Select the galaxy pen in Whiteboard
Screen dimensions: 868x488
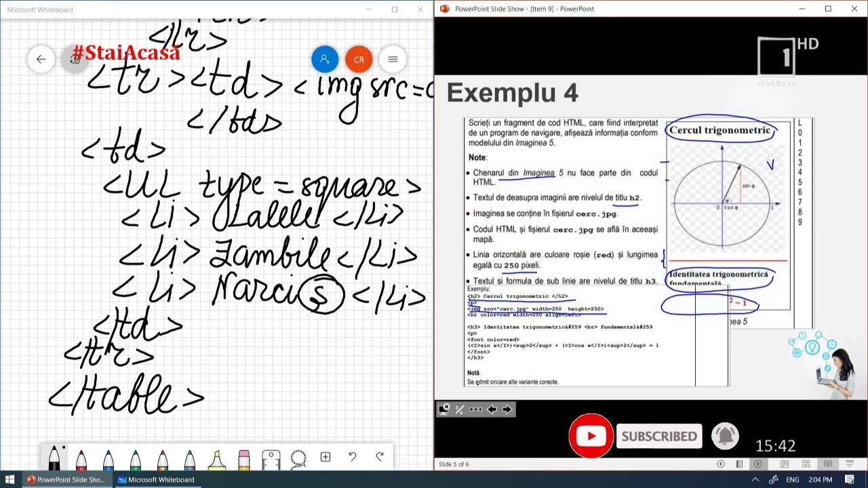coord(190,460)
